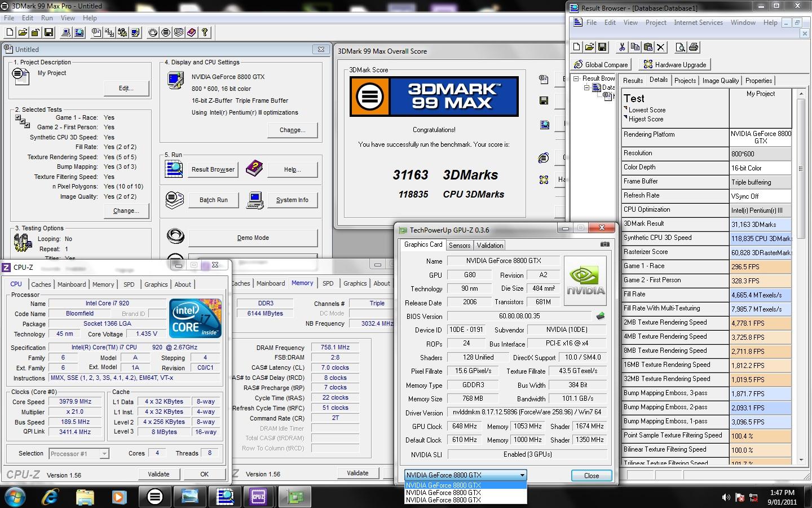Click CPU-Z purple taskbar icon
812x508 pixels.
click(x=258, y=497)
